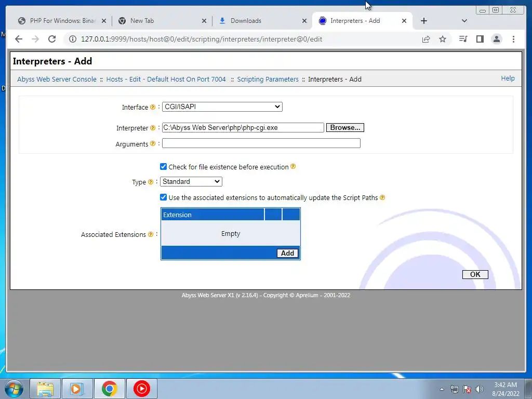Click the Browse... button

click(345, 128)
